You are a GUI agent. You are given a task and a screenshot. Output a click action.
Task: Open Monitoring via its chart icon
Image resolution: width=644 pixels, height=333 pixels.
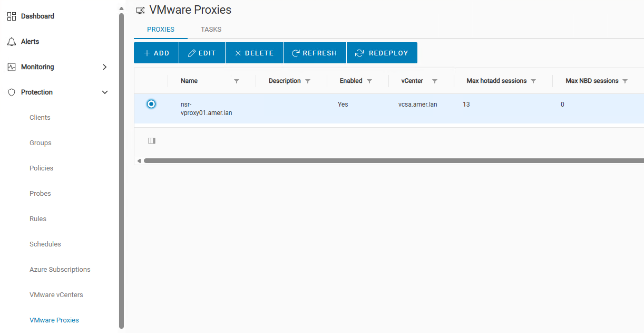click(12, 66)
